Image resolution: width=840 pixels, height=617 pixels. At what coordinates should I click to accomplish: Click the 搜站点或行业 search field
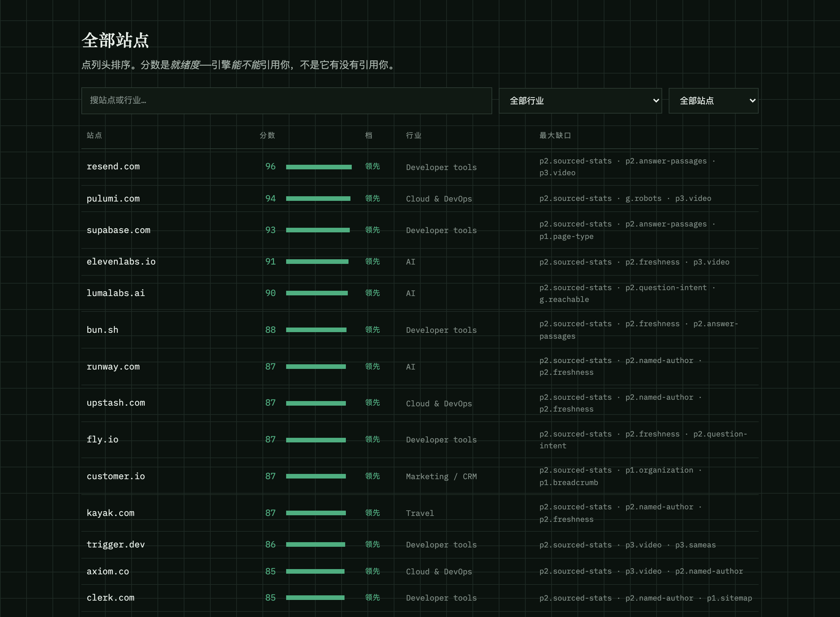tap(286, 100)
